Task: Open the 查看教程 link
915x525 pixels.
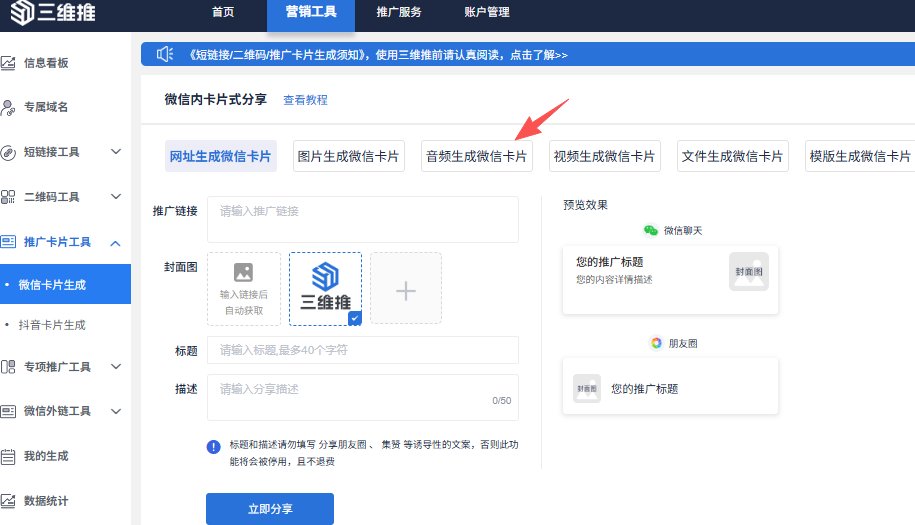Action: [x=305, y=100]
